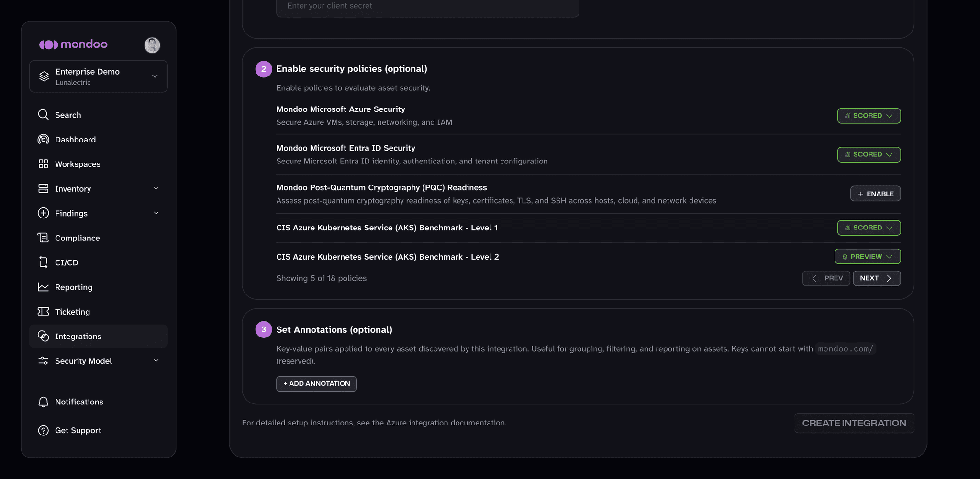Click the Mondoo logo
The width and height of the screenshot is (980, 479).
(73, 44)
